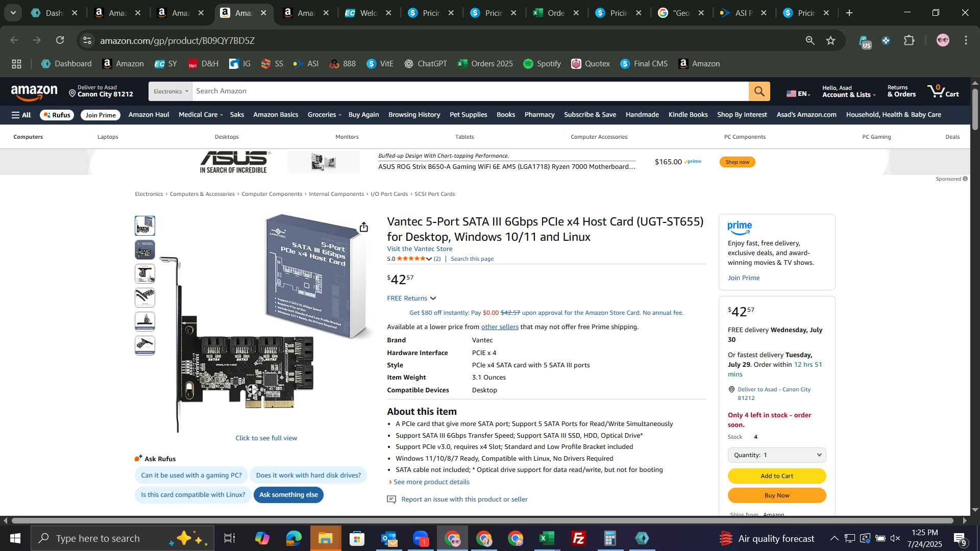Click the Rufus button in nav bar
The width and height of the screenshot is (980, 551).
[57, 115]
